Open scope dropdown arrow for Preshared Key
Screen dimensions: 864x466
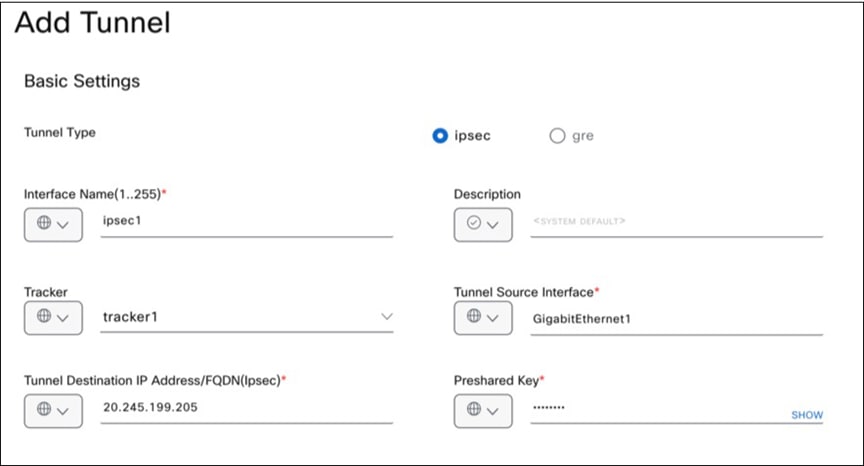pyautogui.click(x=493, y=410)
